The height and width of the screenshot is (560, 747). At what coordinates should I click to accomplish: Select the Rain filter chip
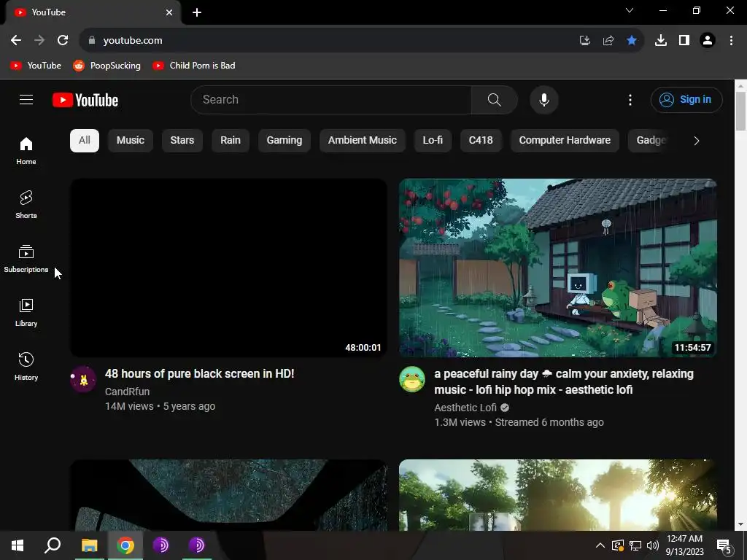tap(231, 141)
